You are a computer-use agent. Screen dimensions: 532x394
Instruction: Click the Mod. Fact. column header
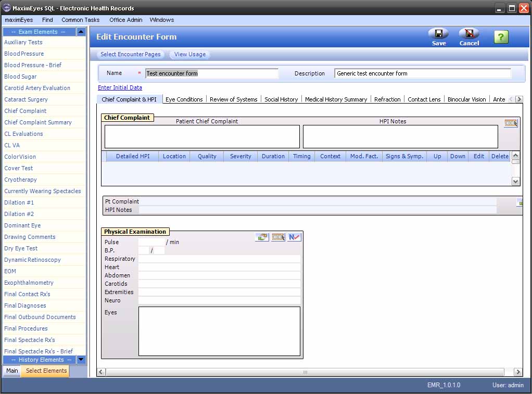(364, 156)
